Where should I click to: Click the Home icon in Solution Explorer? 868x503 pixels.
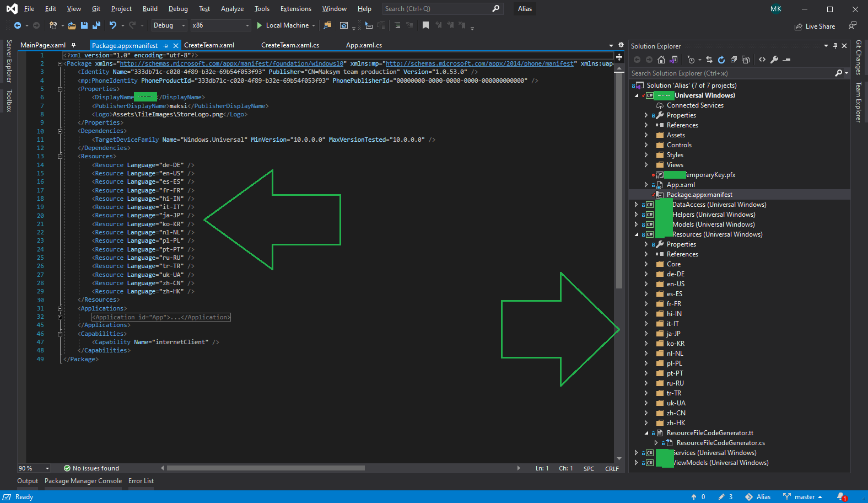[661, 60]
